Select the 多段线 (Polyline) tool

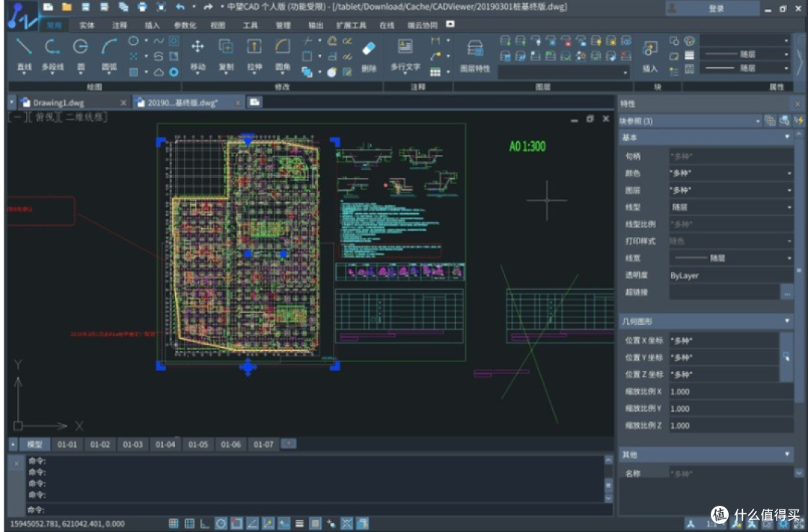pos(52,54)
